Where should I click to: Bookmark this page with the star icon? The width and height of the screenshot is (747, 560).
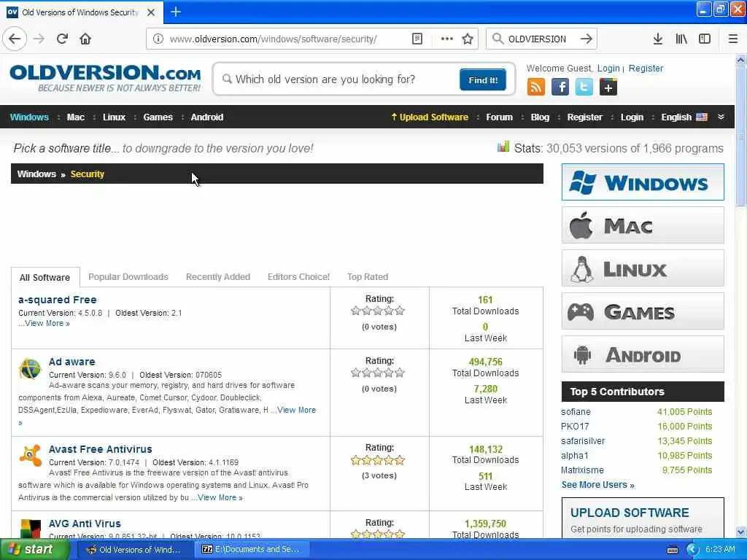(468, 39)
